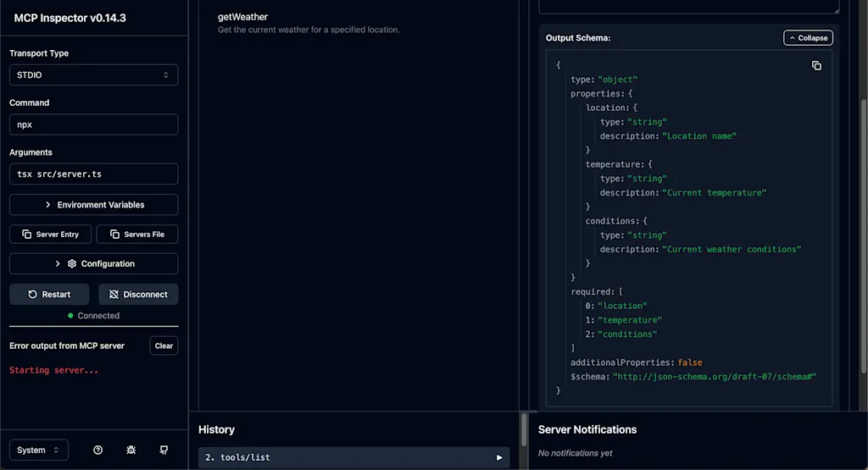Screen dimensions: 868x470
Task: Open the Transport Type STDIO dropdown
Action: (x=93, y=75)
